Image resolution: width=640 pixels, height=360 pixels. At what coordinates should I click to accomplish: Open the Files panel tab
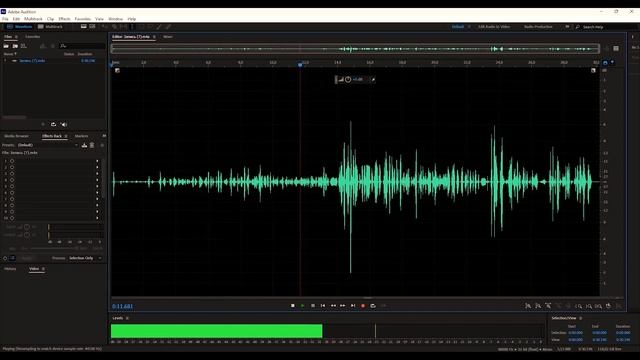[x=8, y=37]
